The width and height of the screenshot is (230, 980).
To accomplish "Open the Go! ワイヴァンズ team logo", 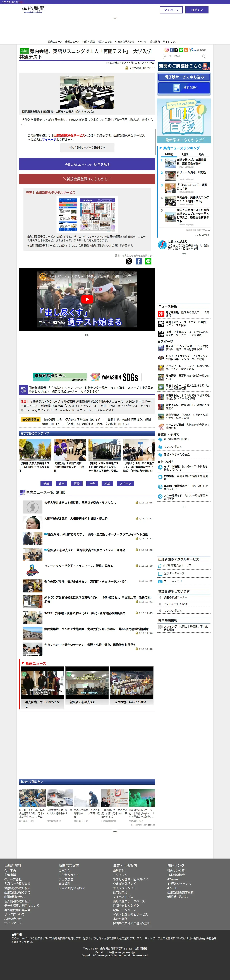I will 161,358.
